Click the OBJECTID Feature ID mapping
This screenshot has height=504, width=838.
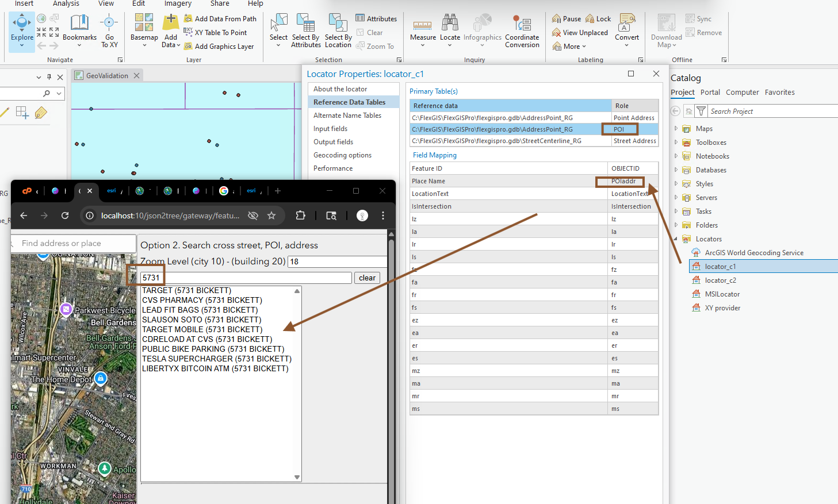pos(633,168)
